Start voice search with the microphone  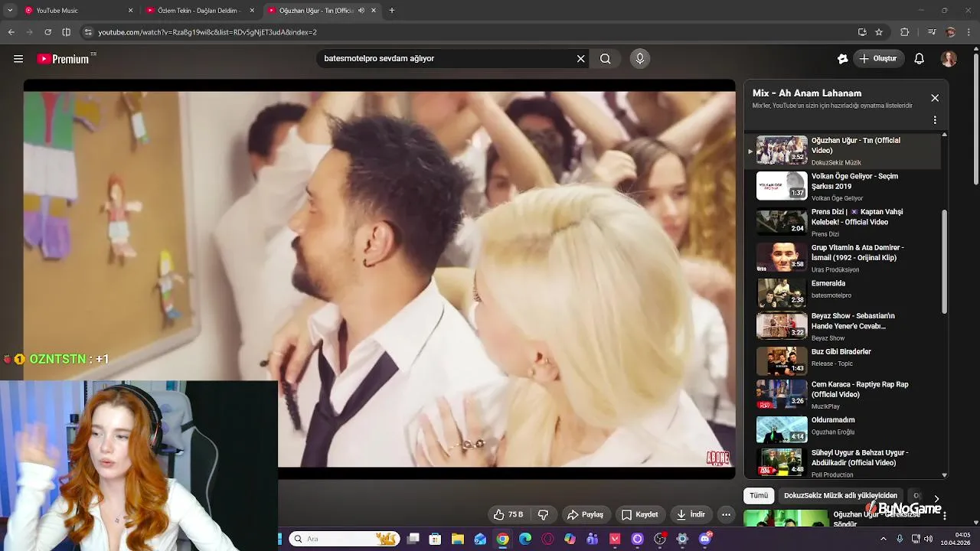pyautogui.click(x=640, y=59)
